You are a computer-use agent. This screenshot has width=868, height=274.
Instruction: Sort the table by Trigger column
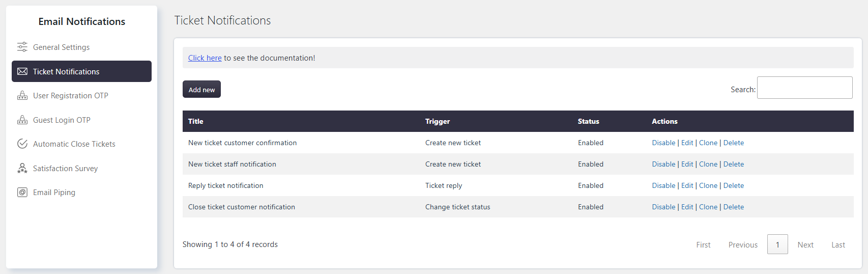pyautogui.click(x=438, y=121)
